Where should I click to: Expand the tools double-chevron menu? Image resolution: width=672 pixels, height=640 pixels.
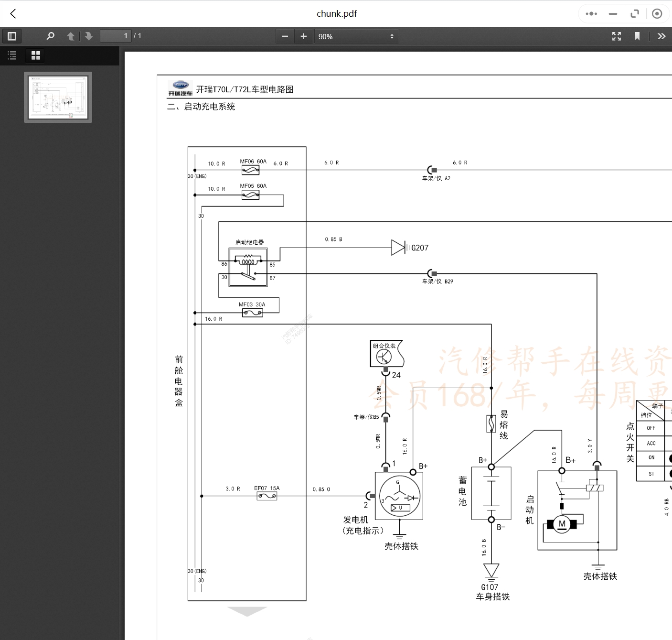pos(661,36)
